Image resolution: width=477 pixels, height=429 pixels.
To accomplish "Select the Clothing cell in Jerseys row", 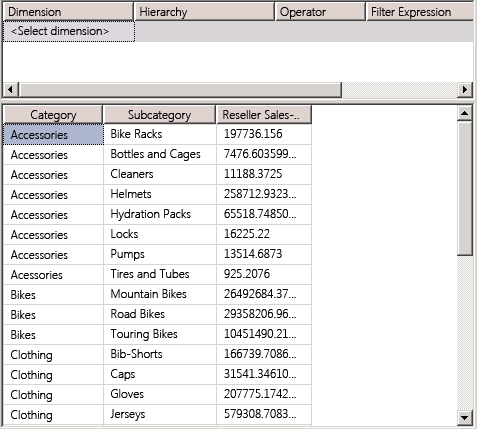I will pos(53,414).
